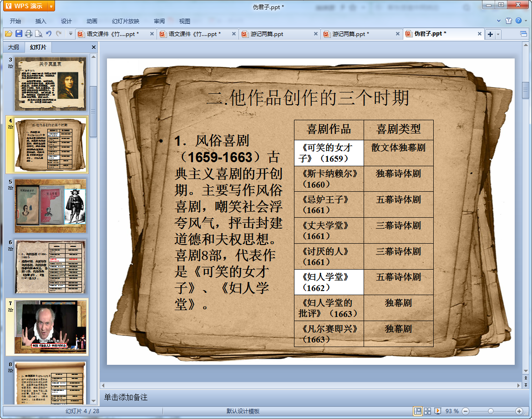532x419 pixels.
Task: Click the tab list icon at toolbar's right end
Action: click(523, 34)
